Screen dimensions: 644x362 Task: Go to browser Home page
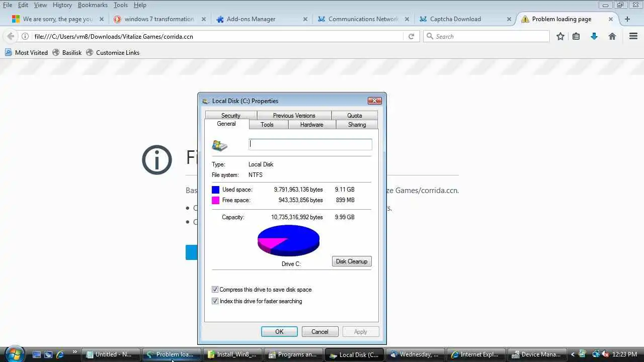point(612,36)
